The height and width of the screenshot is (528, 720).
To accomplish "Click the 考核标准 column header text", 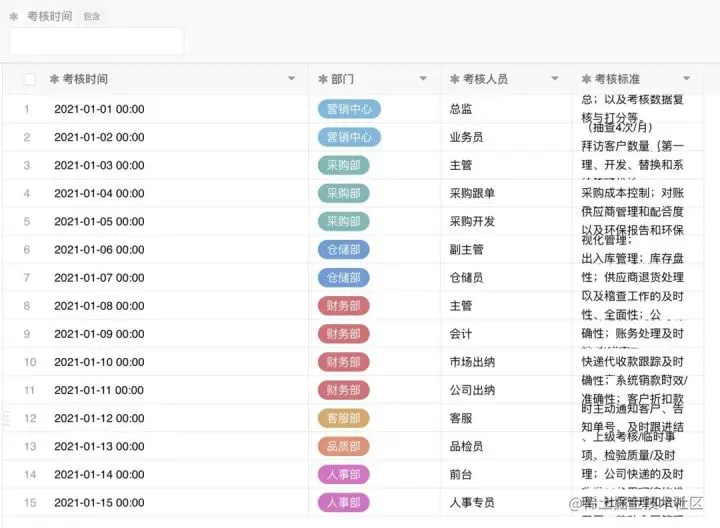I will coord(617,79).
